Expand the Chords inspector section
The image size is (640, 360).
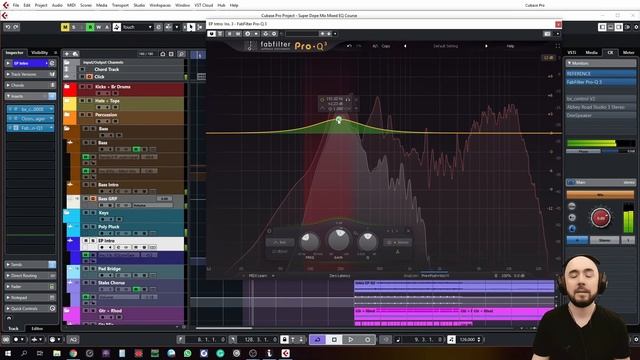tap(8, 85)
